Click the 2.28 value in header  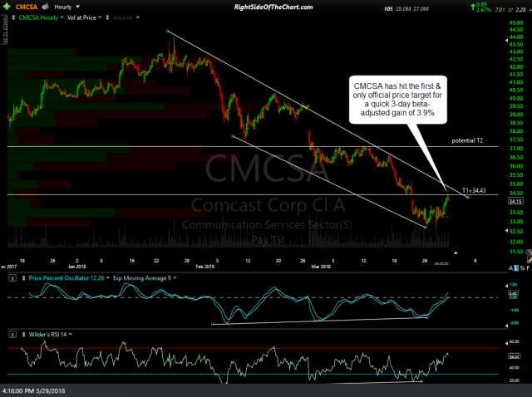coord(521,10)
